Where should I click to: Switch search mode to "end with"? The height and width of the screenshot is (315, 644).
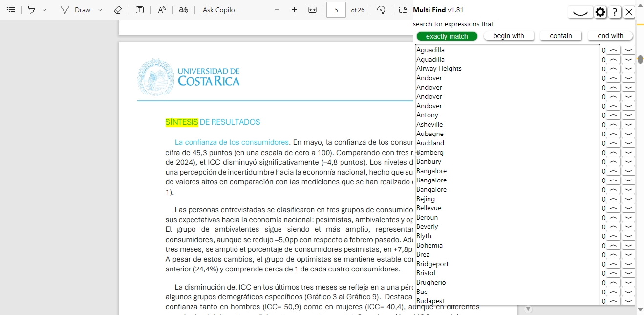pyautogui.click(x=610, y=36)
